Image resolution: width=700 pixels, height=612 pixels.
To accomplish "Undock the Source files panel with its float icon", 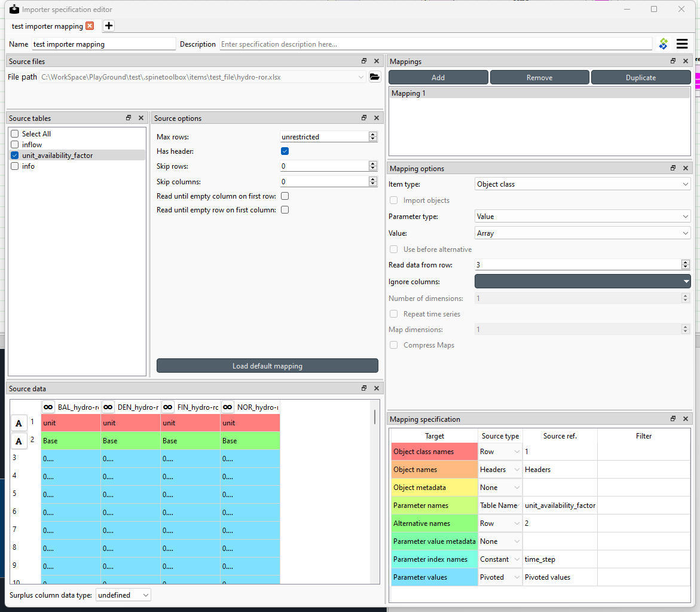I will [x=363, y=60].
